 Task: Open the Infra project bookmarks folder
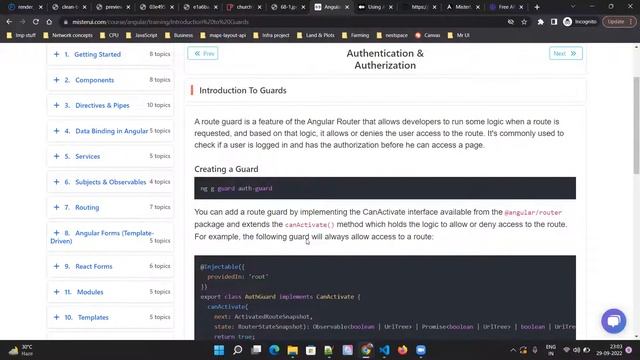pos(271,36)
